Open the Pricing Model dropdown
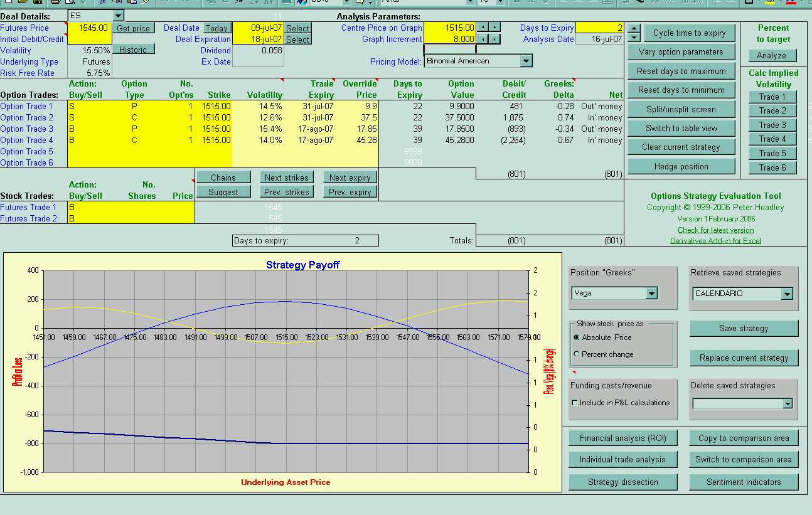This screenshot has height=515, width=812. (x=526, y=61)
